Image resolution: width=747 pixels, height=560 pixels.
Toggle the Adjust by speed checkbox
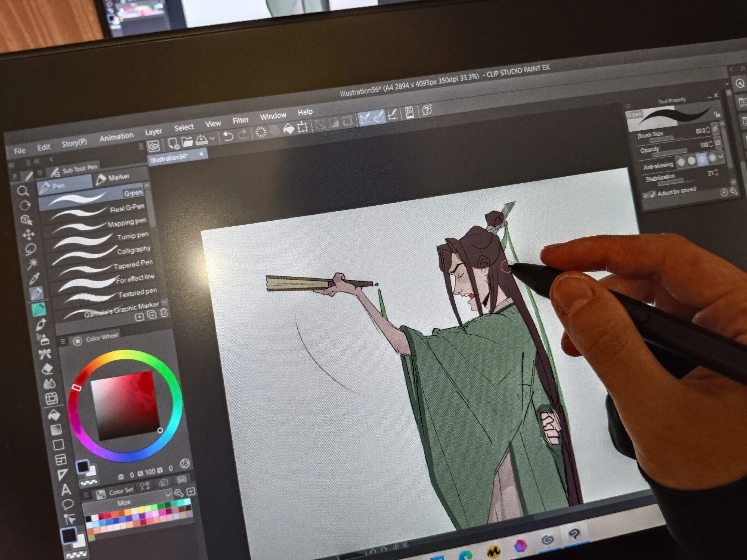[653, 195]
